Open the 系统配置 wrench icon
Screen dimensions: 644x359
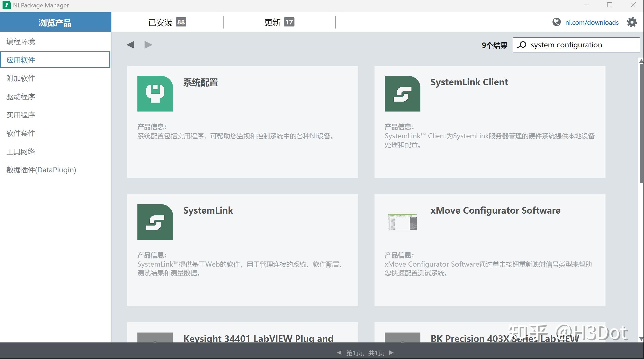[155, 93]
